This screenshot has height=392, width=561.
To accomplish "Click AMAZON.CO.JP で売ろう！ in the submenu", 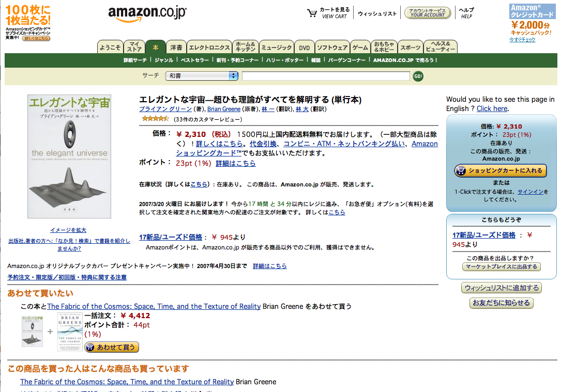I will click(405, 60).
